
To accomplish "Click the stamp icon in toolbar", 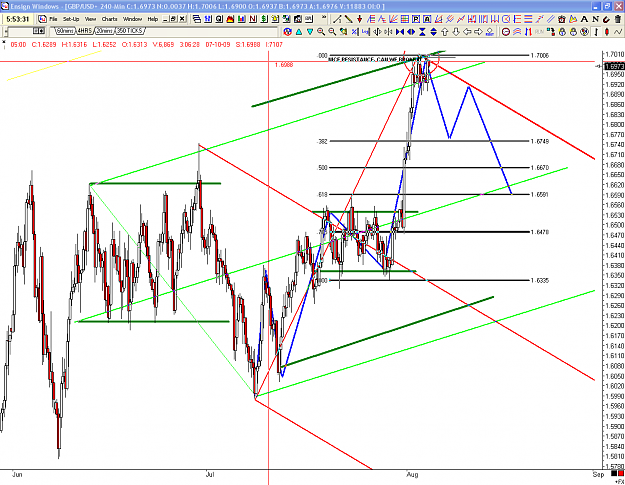I will pyautogui.click(x=490, y=31).
